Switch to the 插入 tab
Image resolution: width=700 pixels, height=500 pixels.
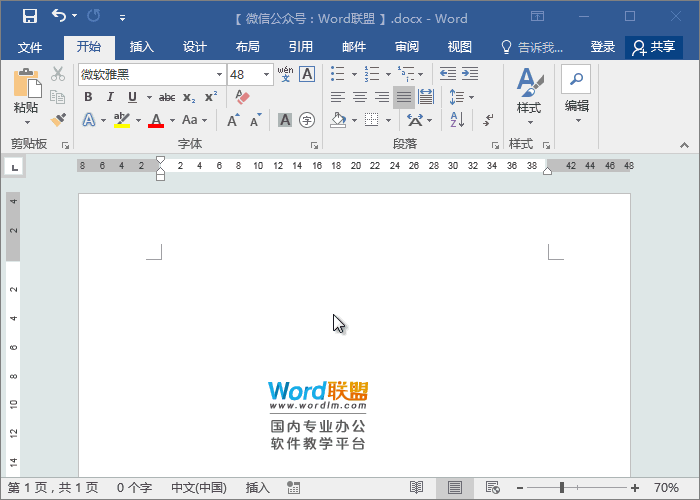point(142,47)
